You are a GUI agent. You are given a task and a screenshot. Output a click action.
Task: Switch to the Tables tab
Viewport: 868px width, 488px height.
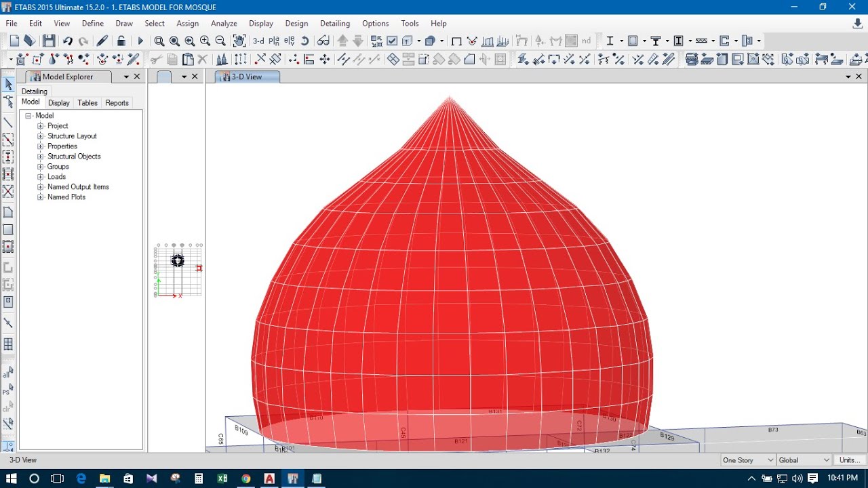coord(87,102)
